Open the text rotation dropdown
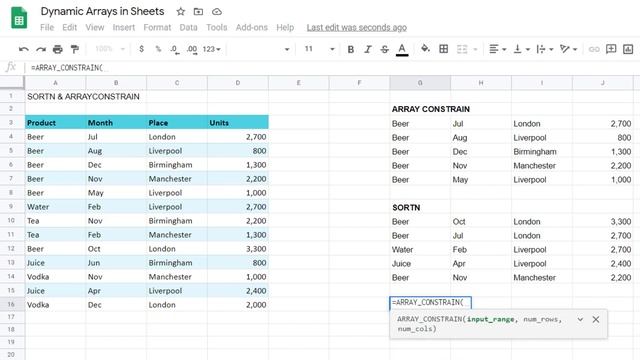 tap(568, 49)
